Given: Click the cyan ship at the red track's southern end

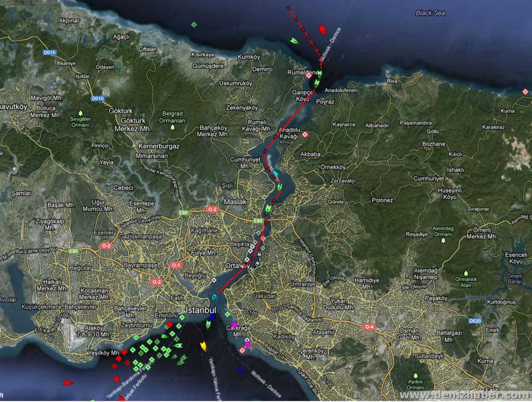Looking at the screenshot, I should click(215, 296).
